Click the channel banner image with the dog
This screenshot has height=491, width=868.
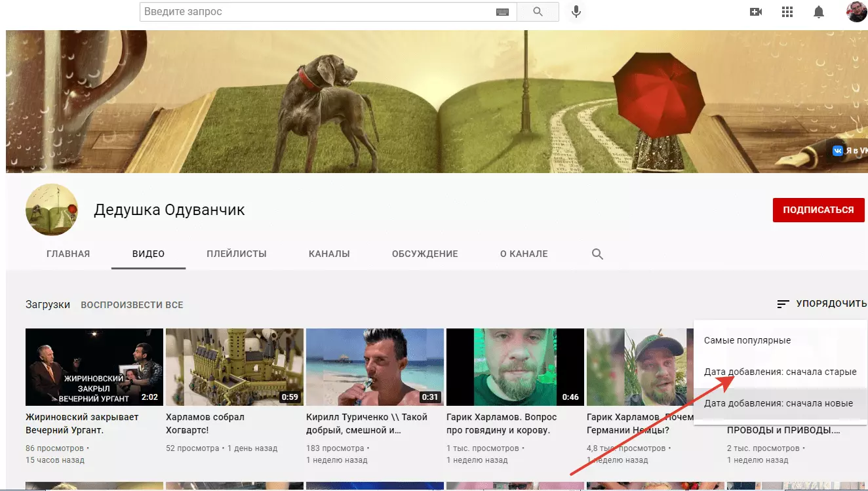click(x=437, y=102)
